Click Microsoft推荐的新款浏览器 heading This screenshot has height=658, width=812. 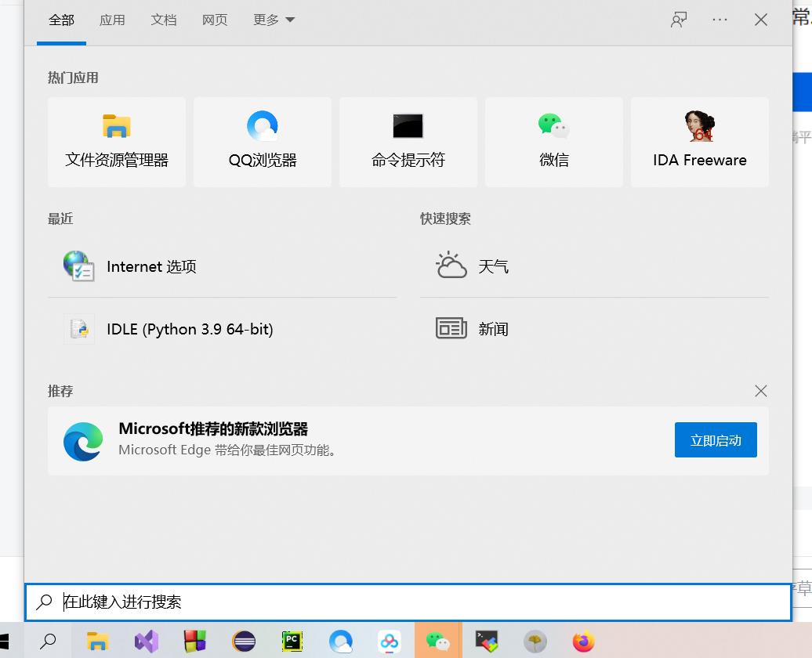(213, 428)
